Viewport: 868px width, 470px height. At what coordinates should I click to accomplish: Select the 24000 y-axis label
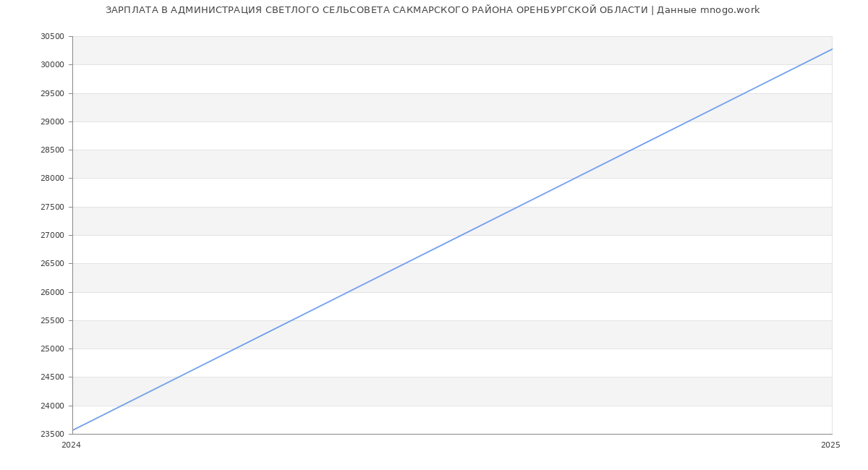coord(52,406)
